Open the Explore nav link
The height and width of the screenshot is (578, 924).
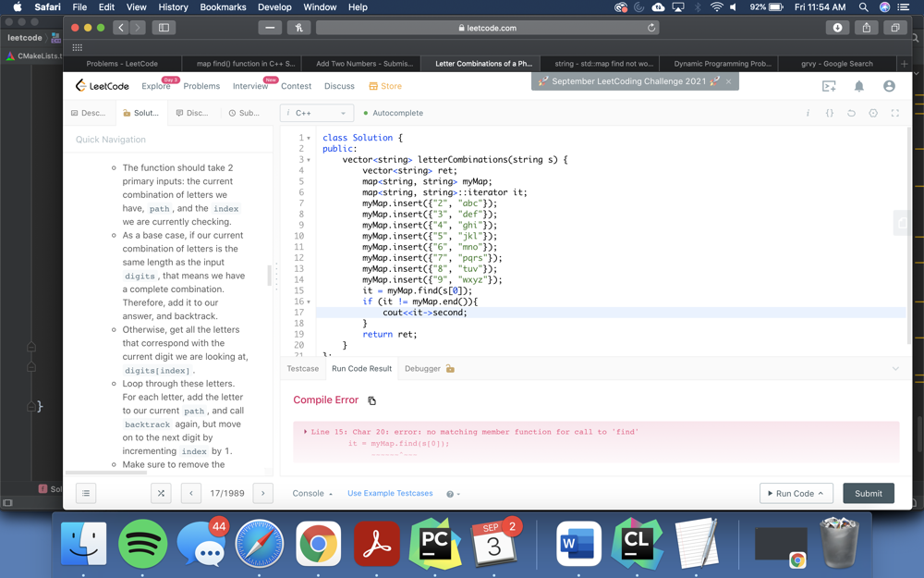(x=156, y=86)
